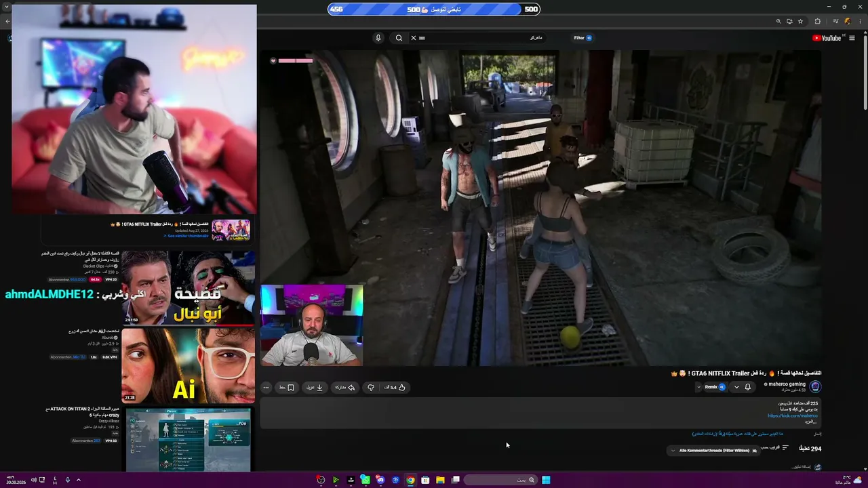Click the taskbar volume speaker icon

point(33,480)
